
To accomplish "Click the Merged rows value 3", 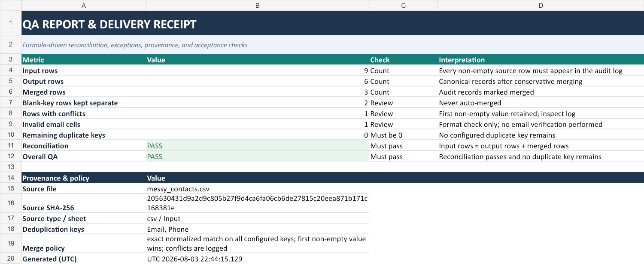I will pos(258,92).
